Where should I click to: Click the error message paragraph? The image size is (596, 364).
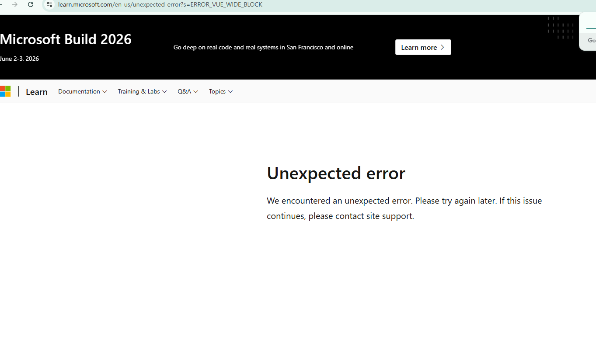[x=404, y=208]
